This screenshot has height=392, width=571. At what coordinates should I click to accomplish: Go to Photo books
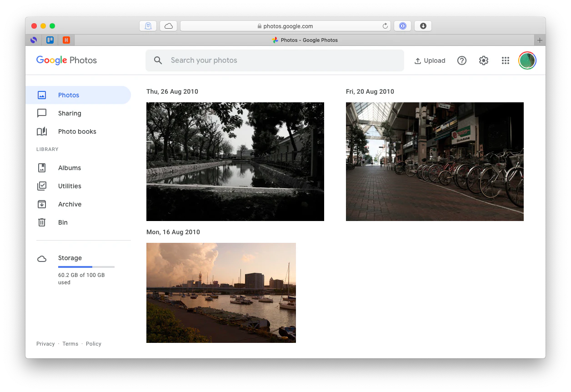(x=77, y=131)
